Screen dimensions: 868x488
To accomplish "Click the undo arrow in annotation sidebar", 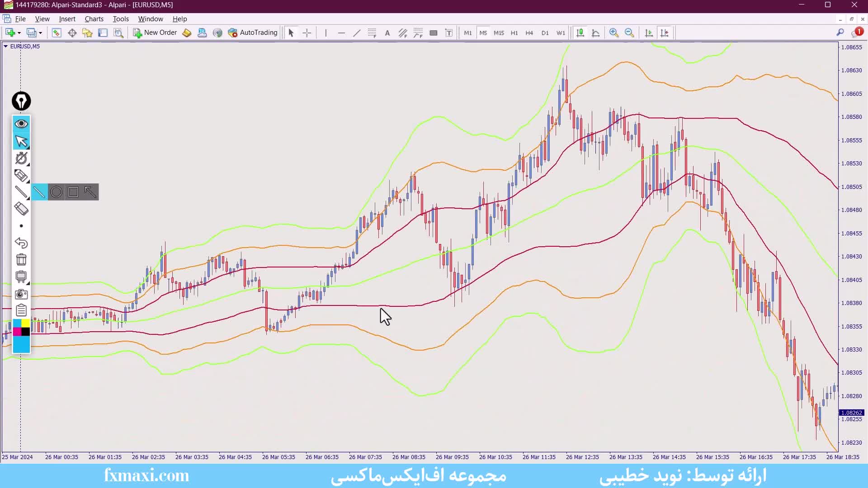I will click(21, 243).
